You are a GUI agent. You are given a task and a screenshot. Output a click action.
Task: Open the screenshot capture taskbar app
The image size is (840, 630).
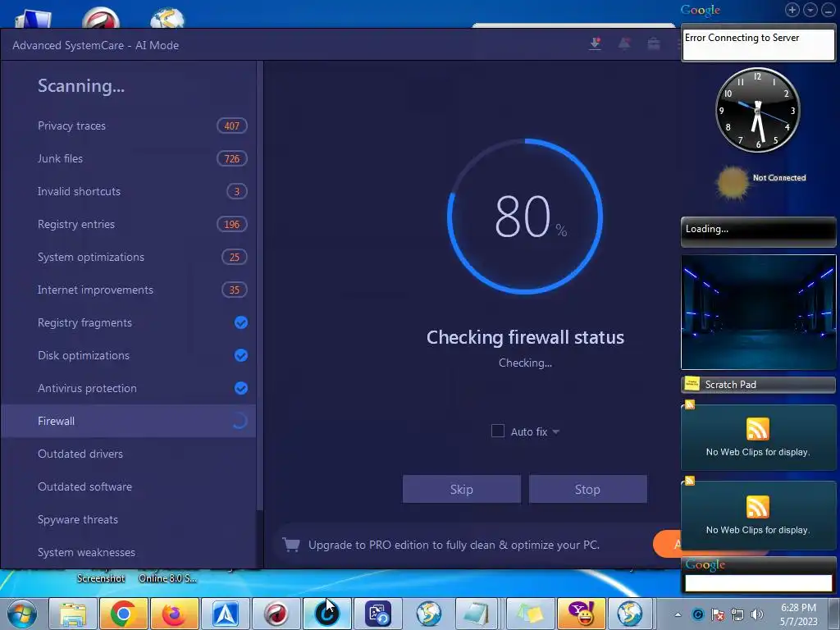377,614
